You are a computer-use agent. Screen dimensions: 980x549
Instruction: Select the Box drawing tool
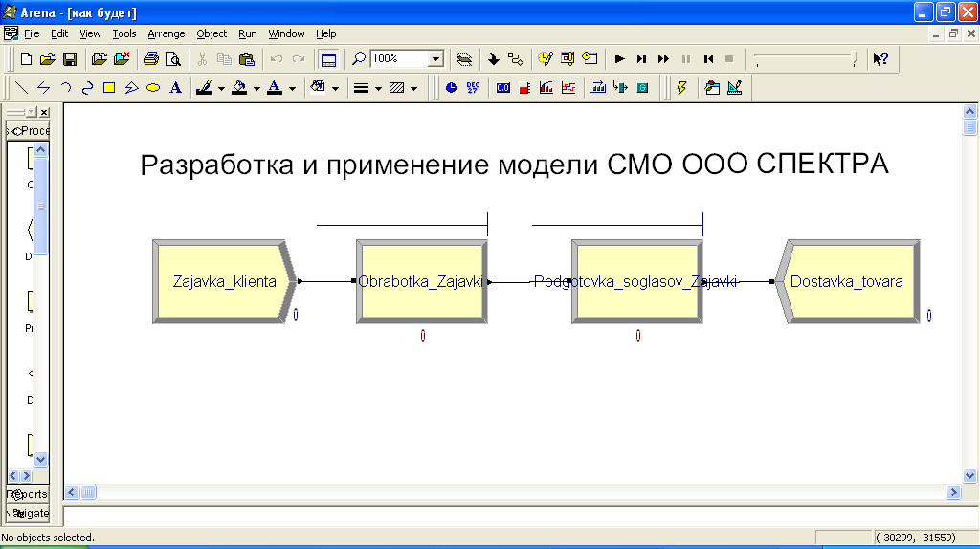pyautogui.click(x=109, y=88)
